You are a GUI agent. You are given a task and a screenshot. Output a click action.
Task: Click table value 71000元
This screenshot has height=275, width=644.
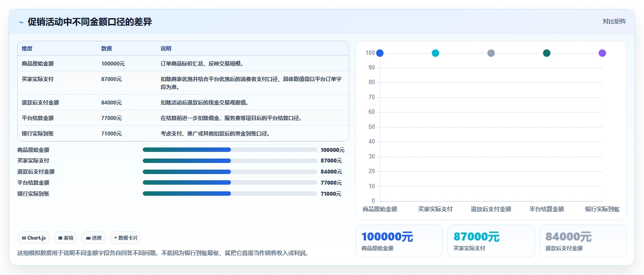112,134
